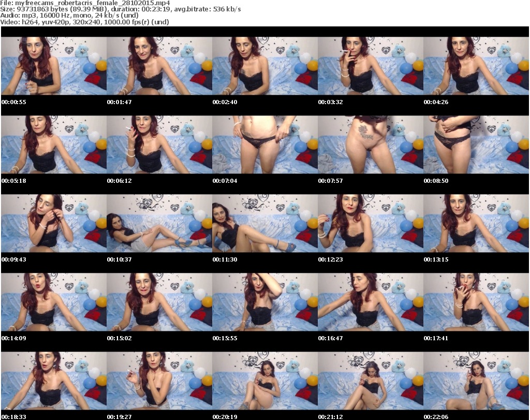Open the thumbnail stamped 00:04:26
The width and height of the screenshot is (530, 420).
476,66
